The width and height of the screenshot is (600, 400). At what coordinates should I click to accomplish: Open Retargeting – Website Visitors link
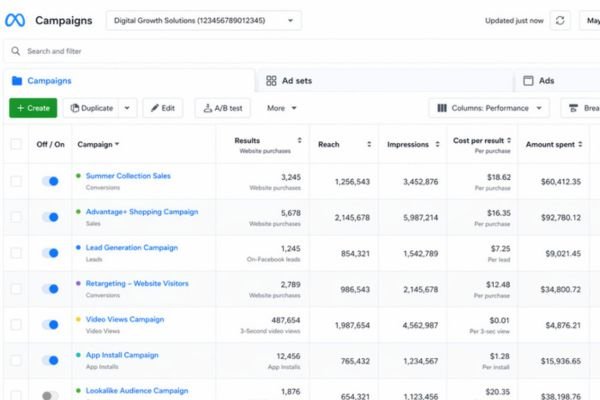point(137,283)
